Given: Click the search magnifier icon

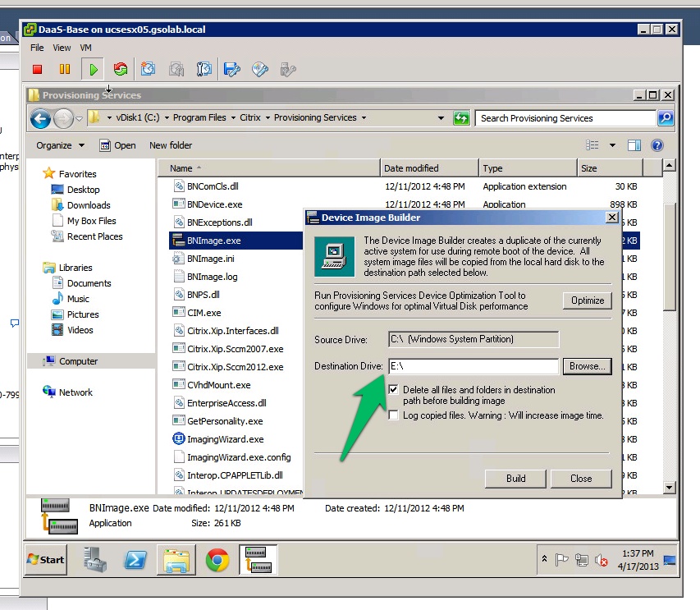Looking at the screenshot, I should (666, 118).
